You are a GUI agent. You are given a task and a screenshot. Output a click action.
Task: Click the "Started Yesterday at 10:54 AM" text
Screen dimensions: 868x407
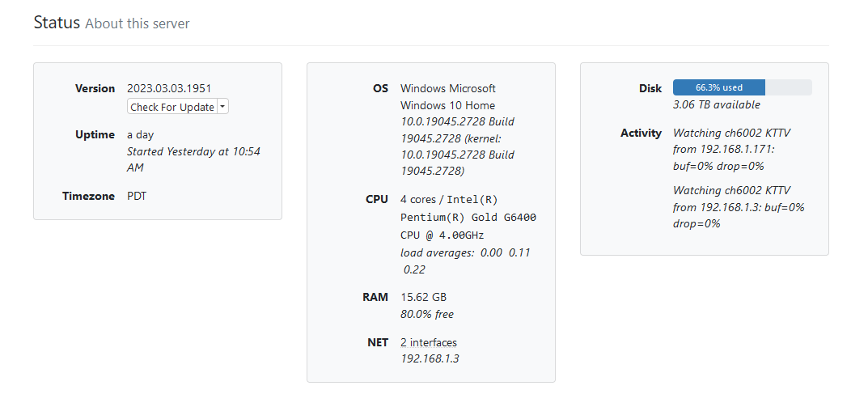pyautogui.click(x=193, y=159)
